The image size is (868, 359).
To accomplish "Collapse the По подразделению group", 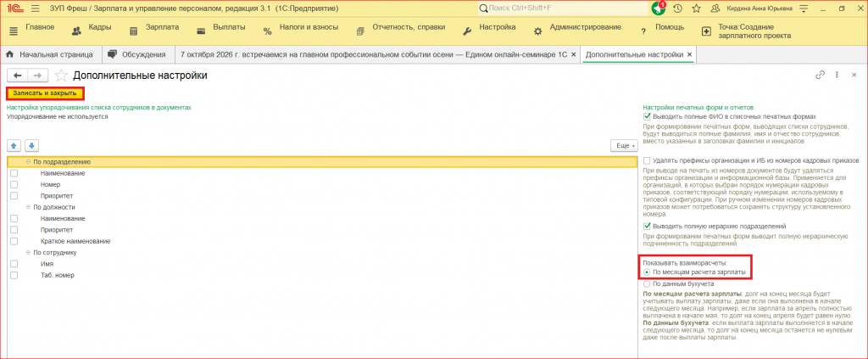I will [x=28, y=162].
